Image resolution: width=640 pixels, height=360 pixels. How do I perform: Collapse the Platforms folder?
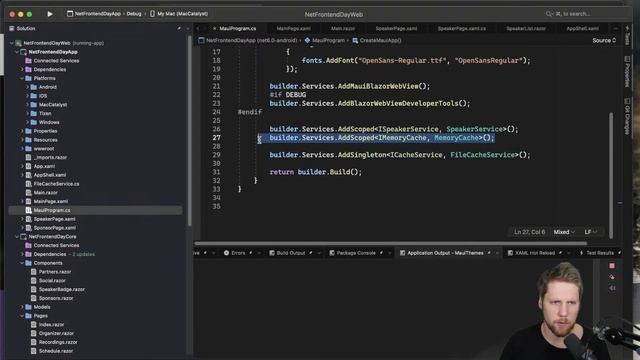click(x=22, y=78)
